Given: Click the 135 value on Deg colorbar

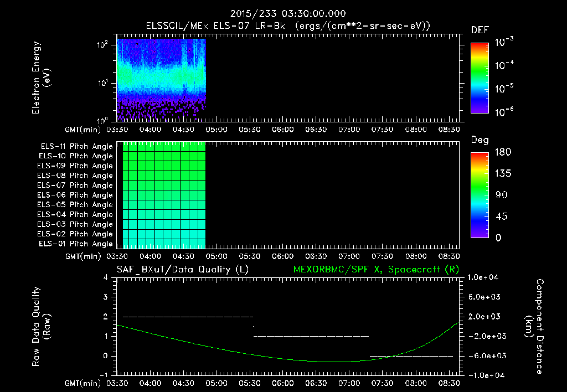Looking at the screenshot, I should [x=503, y=174].
